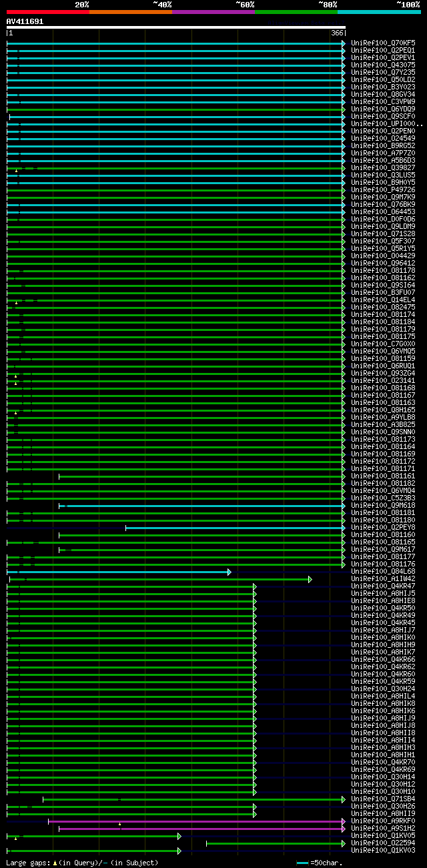
Task: Select the UniRef100_C5Z3B3 label
Action: pyautogui.click(x=383, y=498)
